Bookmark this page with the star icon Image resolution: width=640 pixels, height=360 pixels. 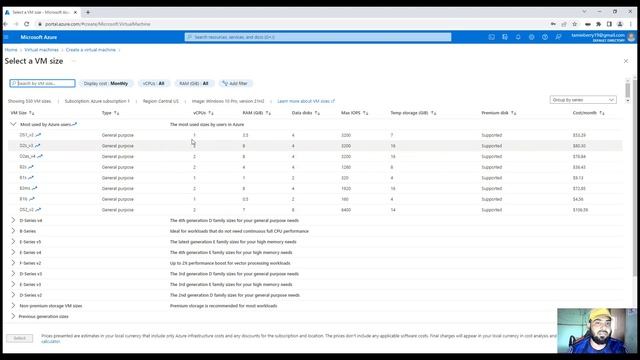[x=575, y=24]
